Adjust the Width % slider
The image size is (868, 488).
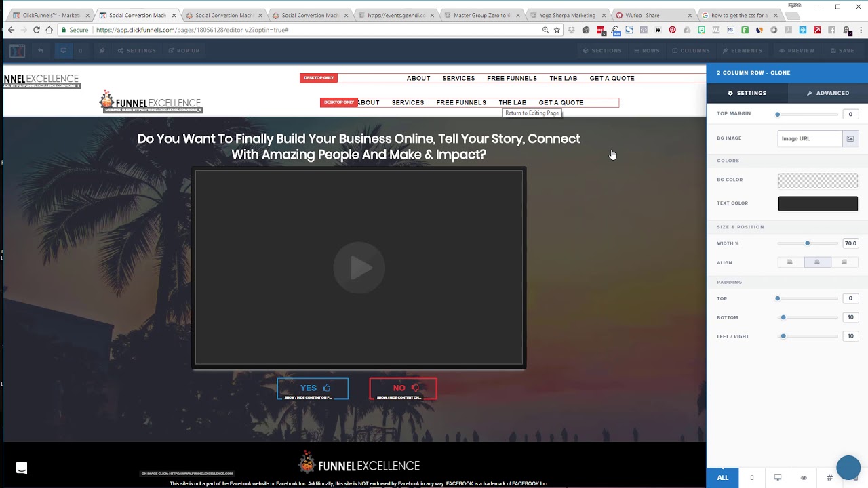(x=807, y=243)
